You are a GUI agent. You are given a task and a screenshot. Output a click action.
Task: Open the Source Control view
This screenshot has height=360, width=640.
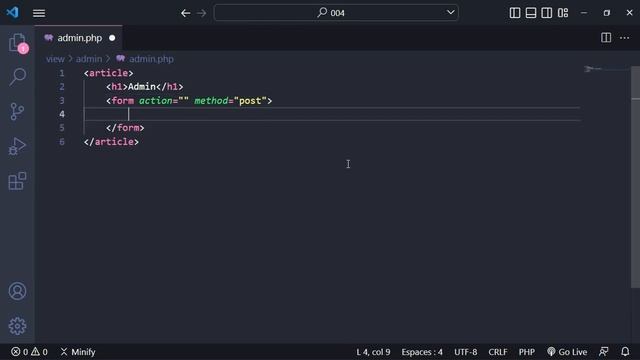(17, 111)
